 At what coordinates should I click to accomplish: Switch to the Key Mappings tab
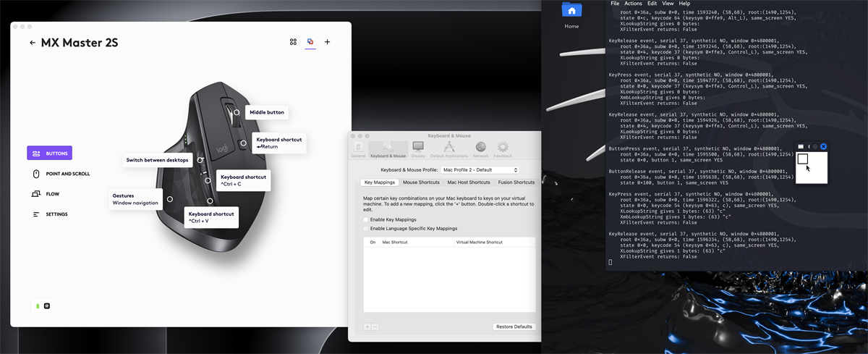point(379,182)
